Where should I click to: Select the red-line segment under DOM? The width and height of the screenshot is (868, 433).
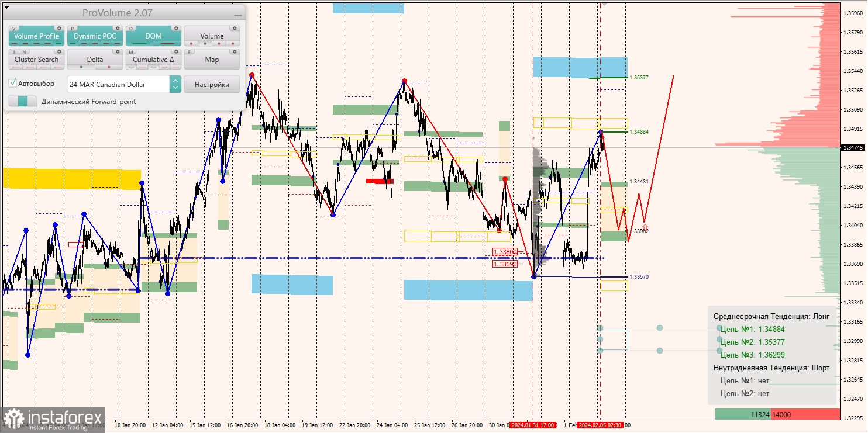(167, 44)
